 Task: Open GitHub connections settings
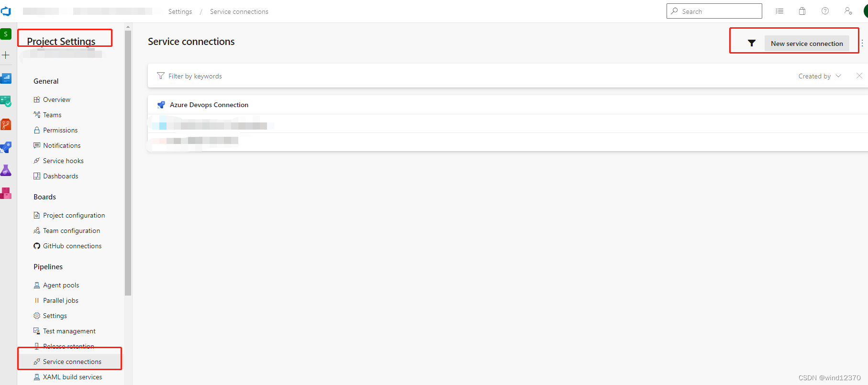[72, 245]
